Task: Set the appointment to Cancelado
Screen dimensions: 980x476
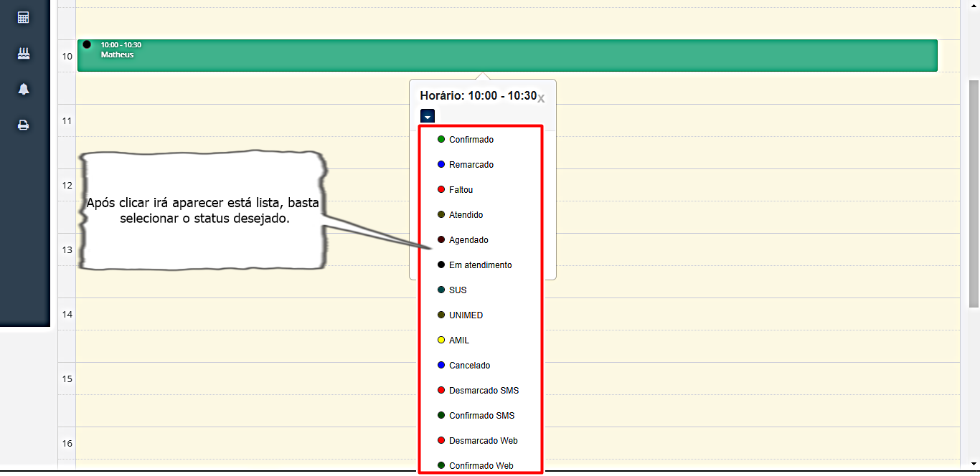Action: [469, 366]
